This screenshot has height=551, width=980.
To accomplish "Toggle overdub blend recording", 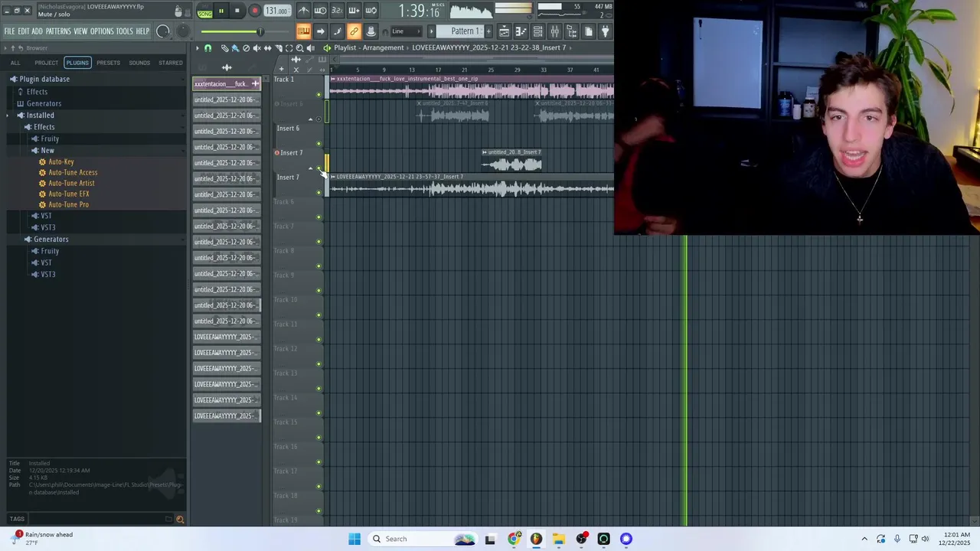I will 354,11.
